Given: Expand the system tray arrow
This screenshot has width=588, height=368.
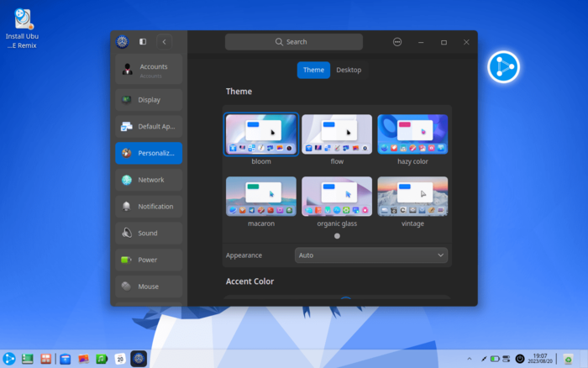Looking at the screenshot, I should point(469,359).
